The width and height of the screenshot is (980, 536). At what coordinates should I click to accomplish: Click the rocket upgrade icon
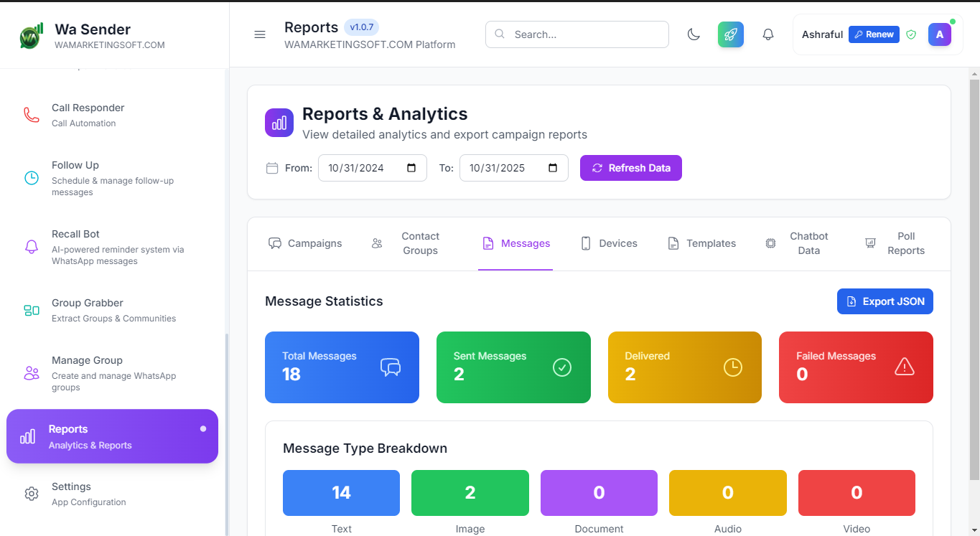click(730, 34)
